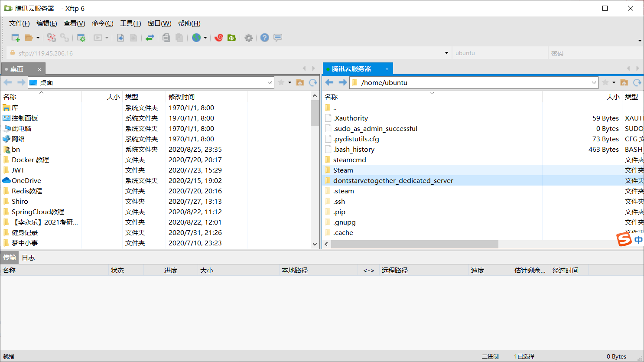This screenshot has height=362, width=644.
Task: Go forward in the local 桌面 pane
Action: pos(21,82)
